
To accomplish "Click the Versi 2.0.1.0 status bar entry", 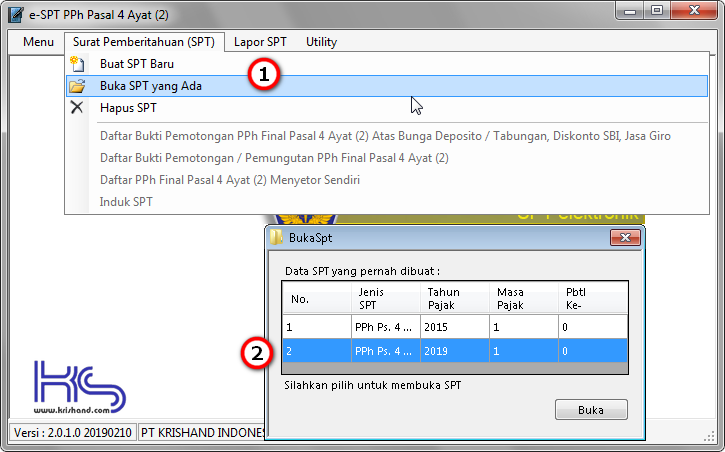I will click(73, 433).
